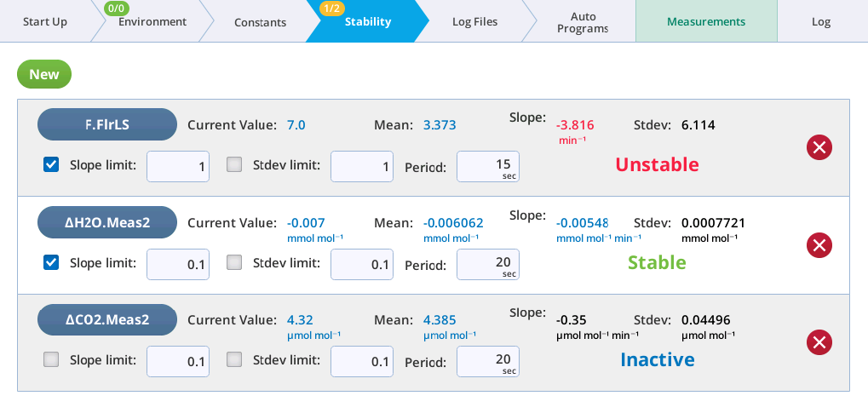Remove the ΔCO2.Meas2 stability entry

tap(819, 343)
